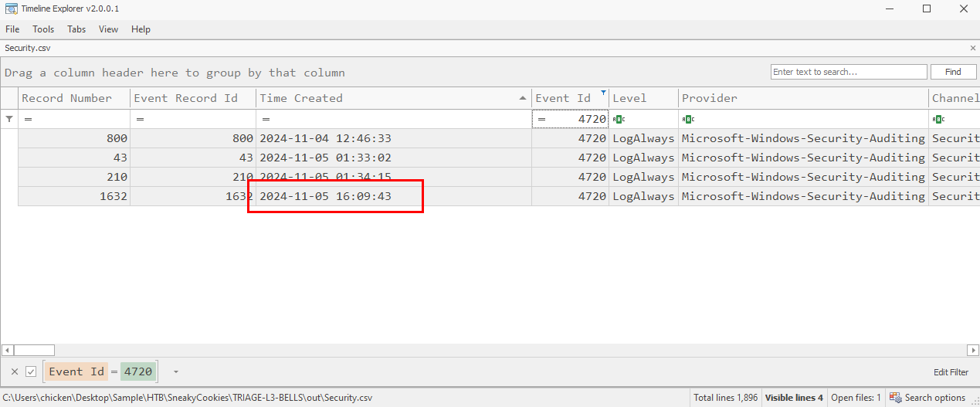The height and width of the screenshot is (407, 980).
Task: Click the Event Id = 4720 filter expression
Action: (x=101, y=371)
